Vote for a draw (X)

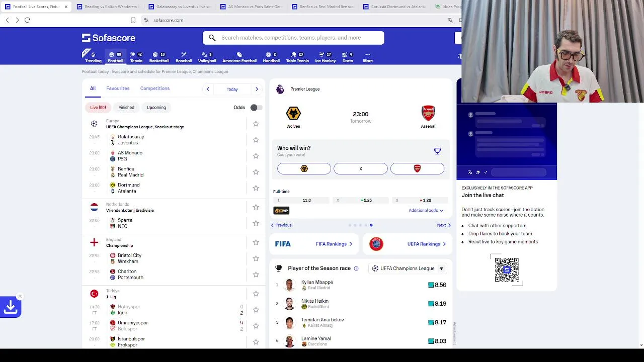(x=361, y=168)
